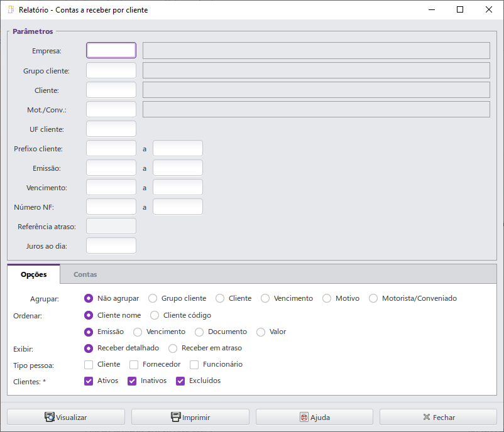Image resolution: width=504 pixels, height=432 pixels.
Task: Uncheck the Inativos clients checkbox
Action: [132, 381]
